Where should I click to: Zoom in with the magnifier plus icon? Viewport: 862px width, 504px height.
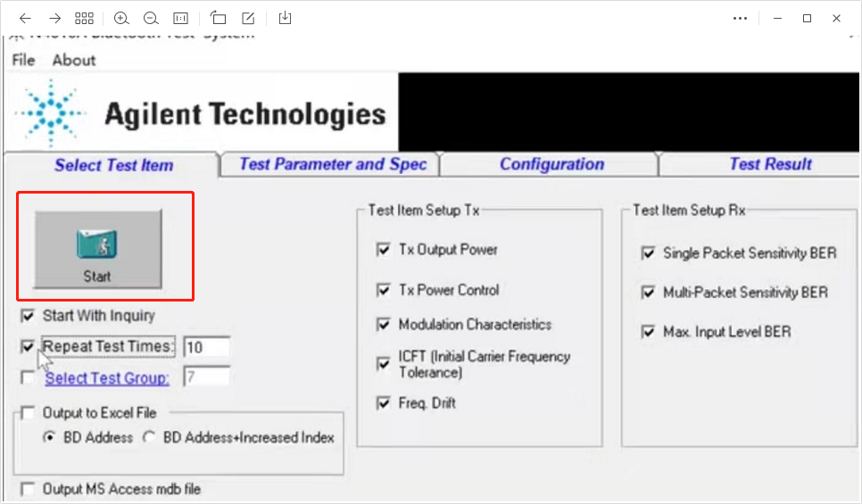click(x=121, y=18)
